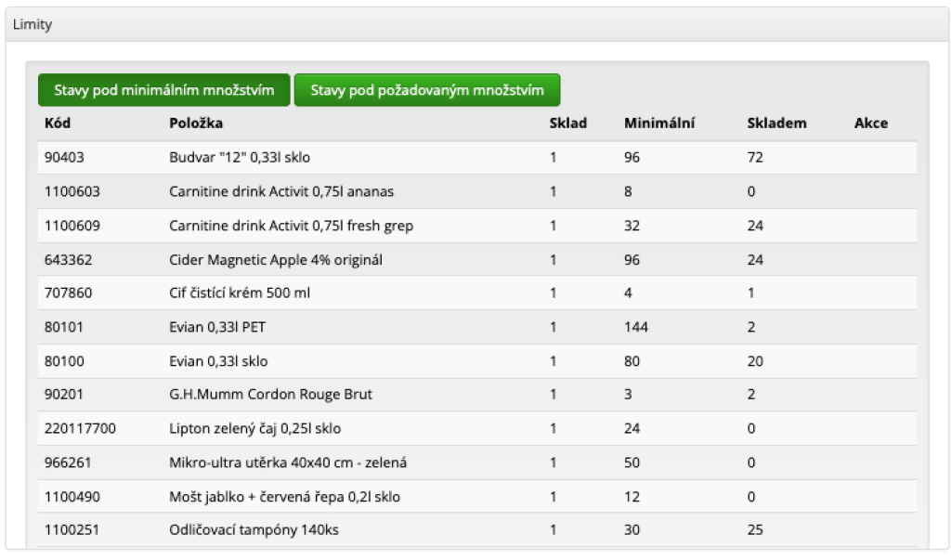Click the Limity panel header
951x560 pixels.
(x=33, y=25)
